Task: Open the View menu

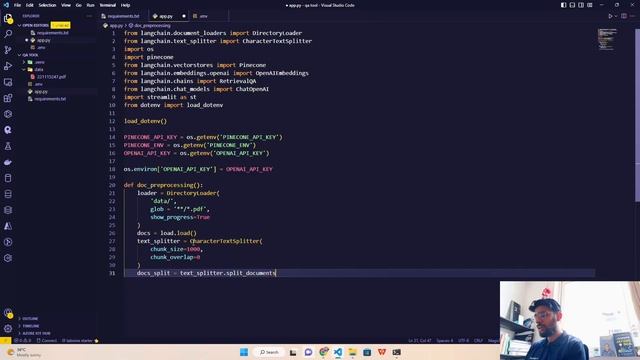Action: (66, 5)
